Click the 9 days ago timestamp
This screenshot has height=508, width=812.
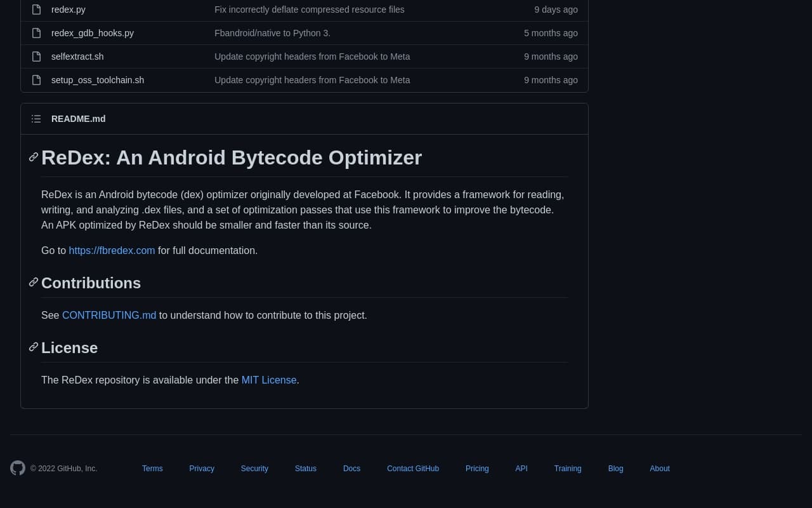point(556,10)
